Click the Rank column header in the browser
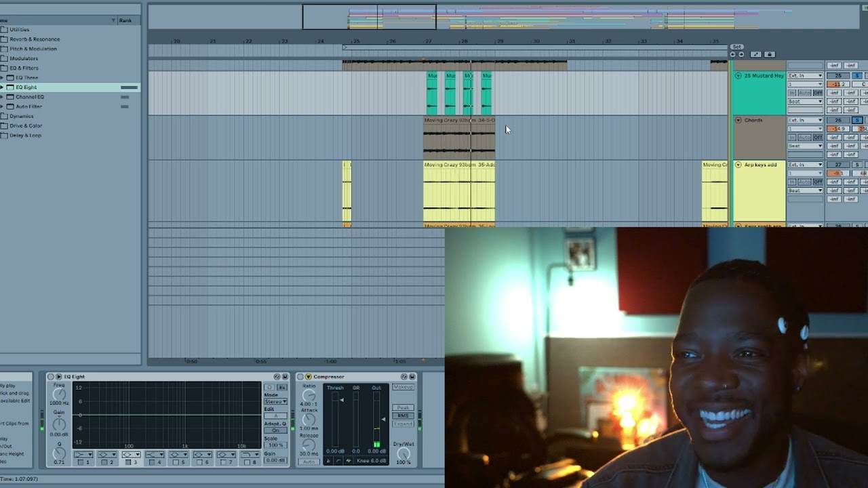Image resolution: width=868 pixels, height=488 pixels. pos(125,20)
